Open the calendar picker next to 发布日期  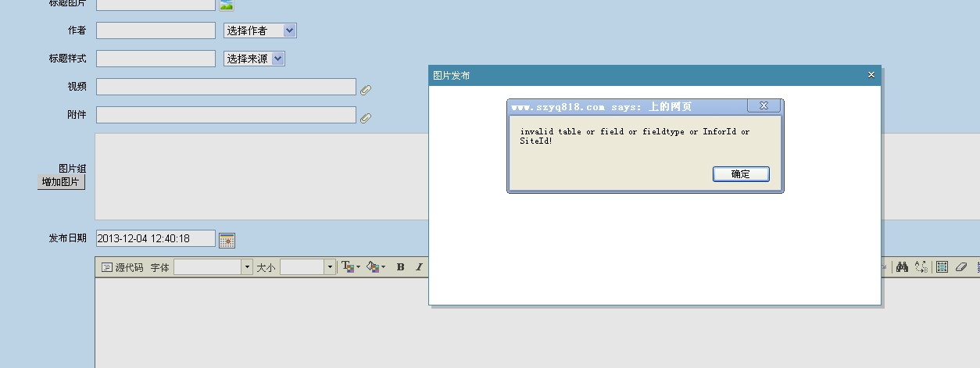[x=227, y=240]
